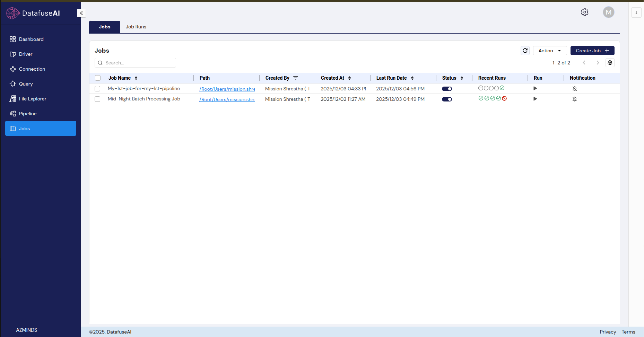This screenshot has height=337, width=644.
Task: Collapse the sidebar with double-chevron icon
Action: pos(81,13)
